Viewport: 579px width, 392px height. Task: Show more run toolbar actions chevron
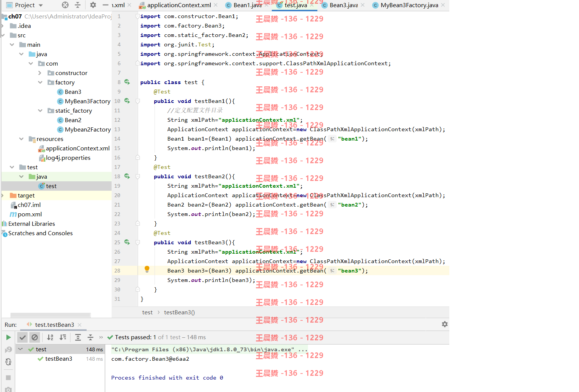tap(101, 337)
